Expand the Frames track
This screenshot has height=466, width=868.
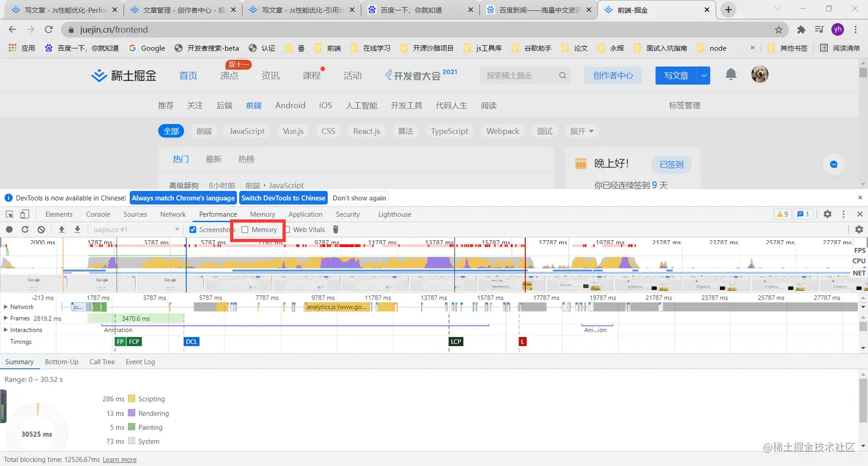pos(6,318)
